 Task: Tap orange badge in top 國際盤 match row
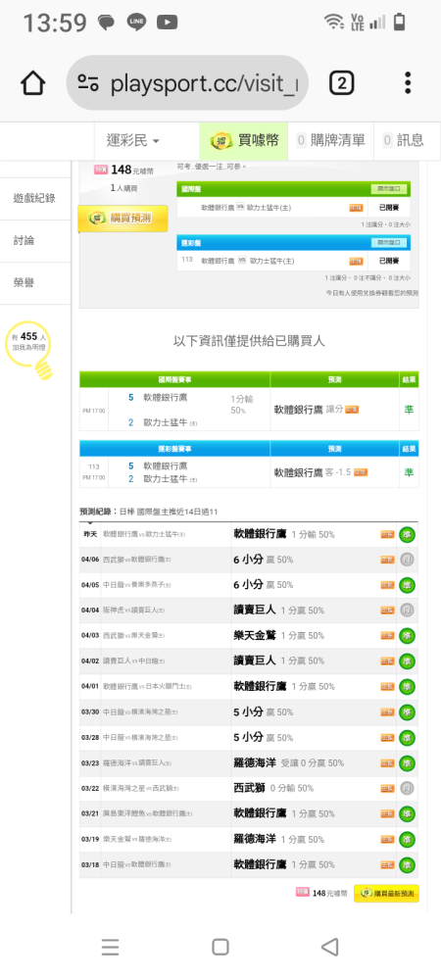(356, 208)
